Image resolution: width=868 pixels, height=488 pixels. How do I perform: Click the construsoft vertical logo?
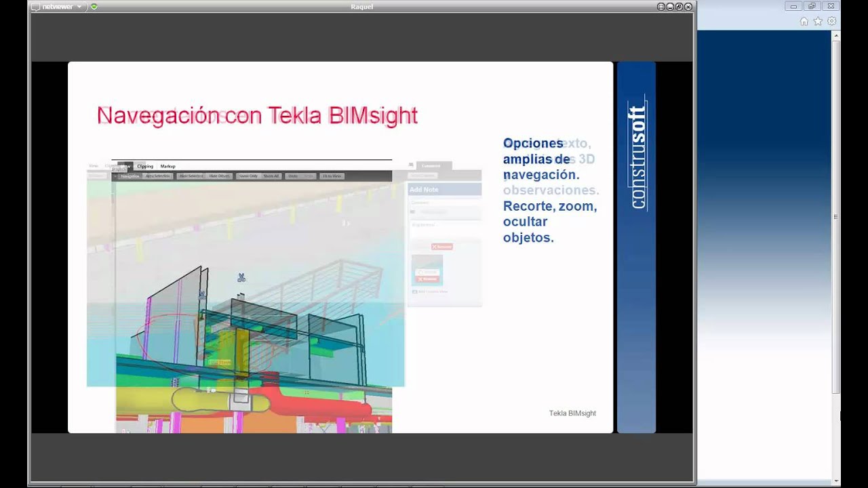pos(637,155)
